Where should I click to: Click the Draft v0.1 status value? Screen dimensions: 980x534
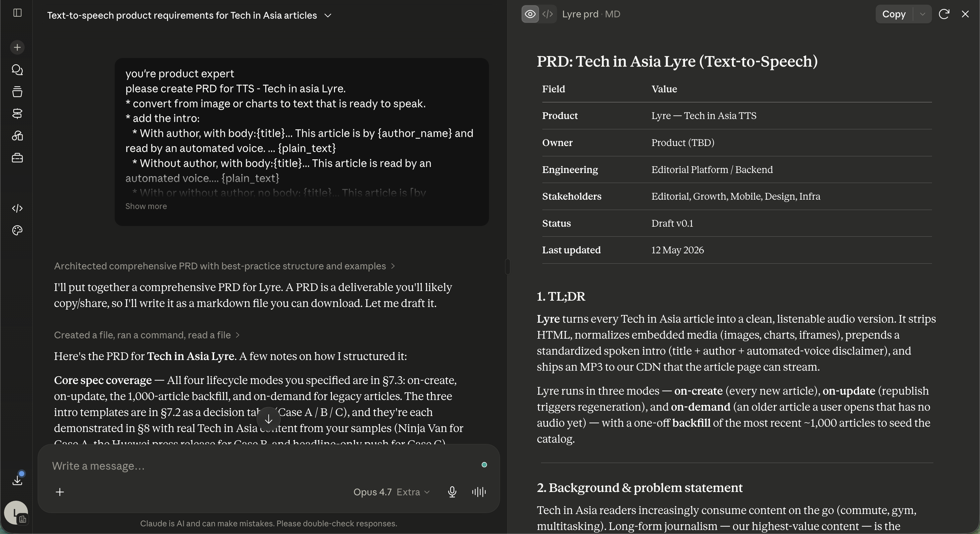point(672,223)
